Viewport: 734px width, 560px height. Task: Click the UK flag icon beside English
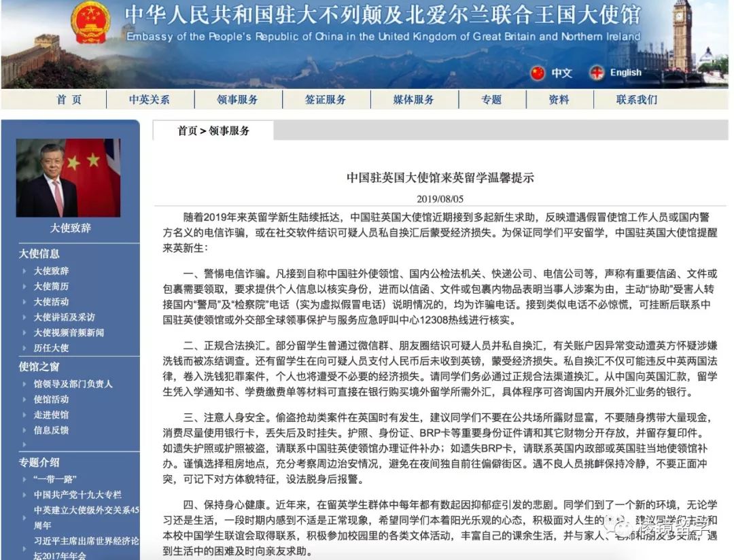click(597, 73)
